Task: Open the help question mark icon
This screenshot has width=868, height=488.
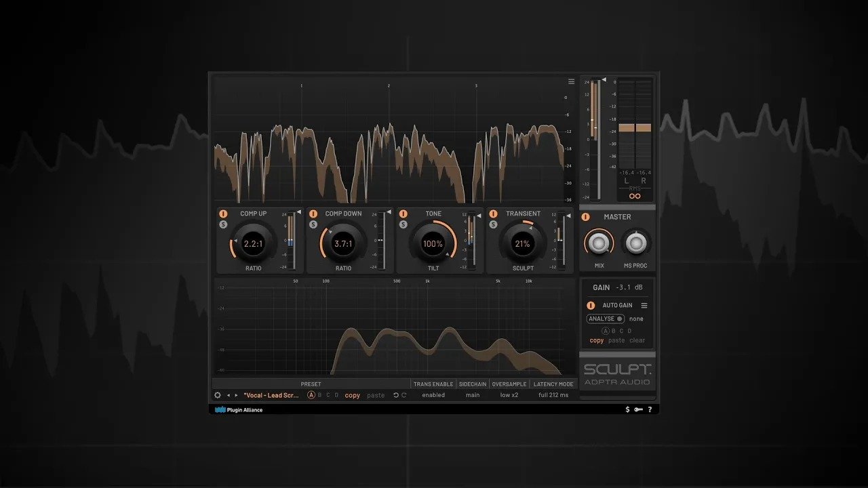Action: (650, 409)
